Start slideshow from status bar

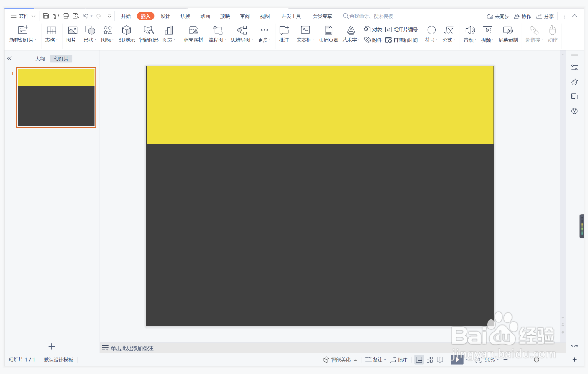tap(456, 360)
